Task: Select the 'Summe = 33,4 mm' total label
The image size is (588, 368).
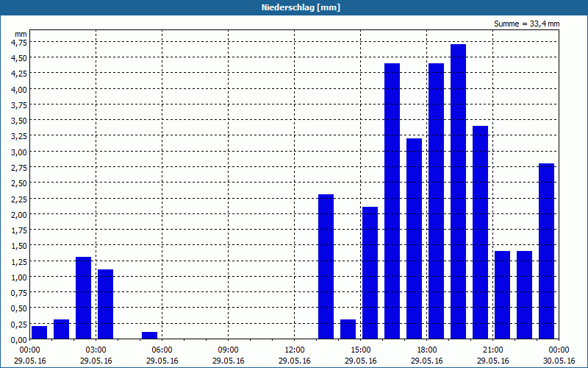Action: coord(526,24)
